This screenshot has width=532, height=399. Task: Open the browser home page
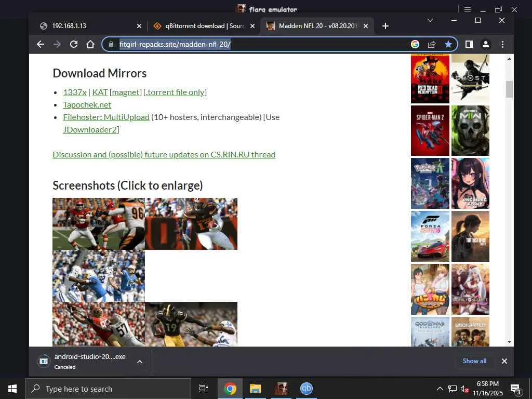tap(90, 44)
